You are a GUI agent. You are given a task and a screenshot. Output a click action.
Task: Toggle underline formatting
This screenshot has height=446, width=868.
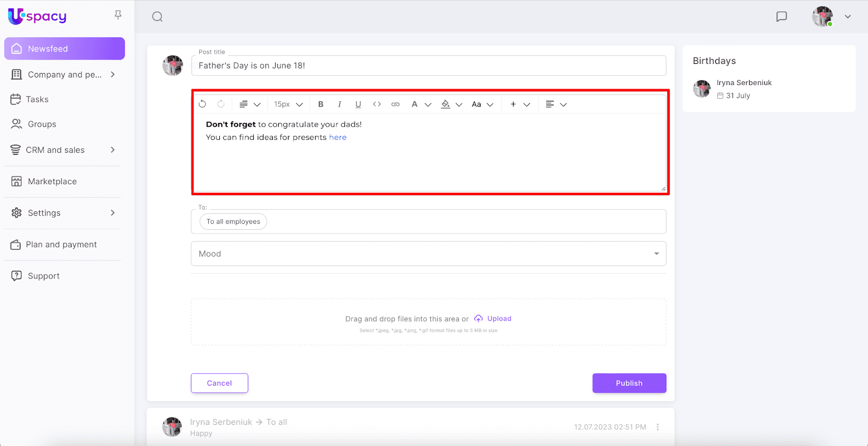click(358, 104)
